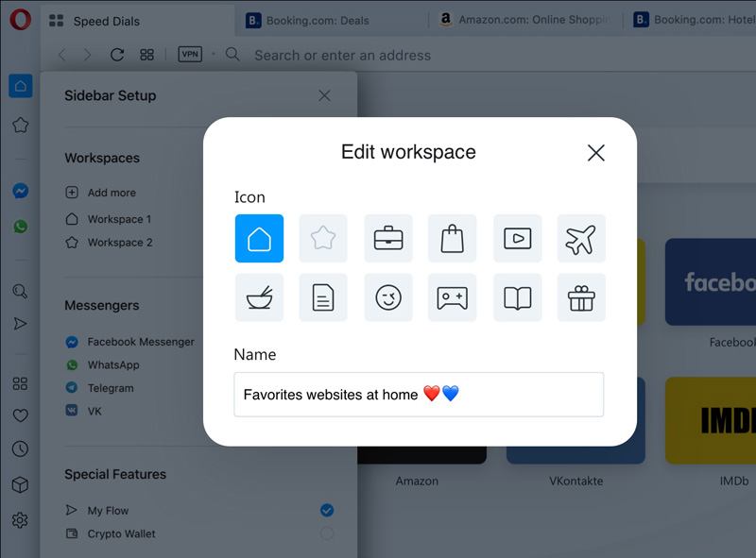Viewport: 756px width, 558px height.
Task: Click Add more workspaces
Action: (101, 193)
